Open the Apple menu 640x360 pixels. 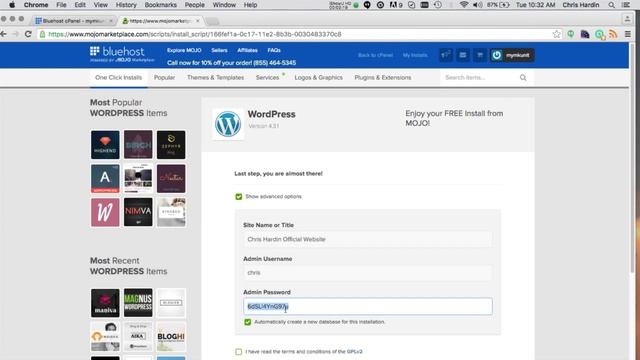(12, 5)
